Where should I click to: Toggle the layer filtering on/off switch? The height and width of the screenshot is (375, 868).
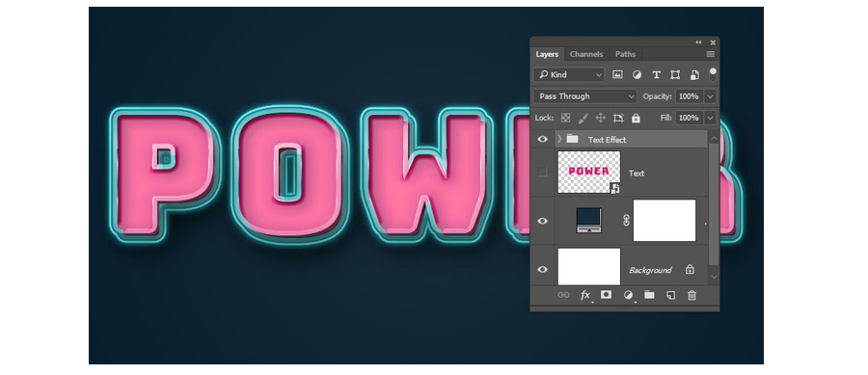(x=713, y=74)
